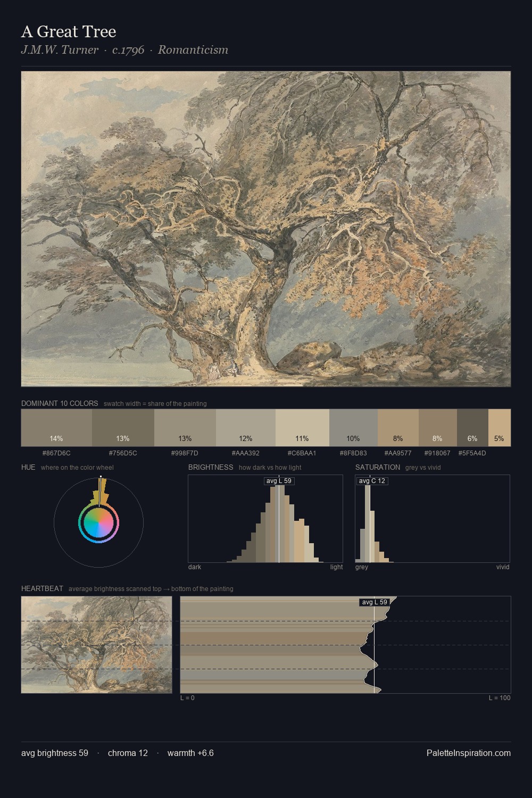Click the 'BRIGHTNESS' section heading

tap(211, 467)
